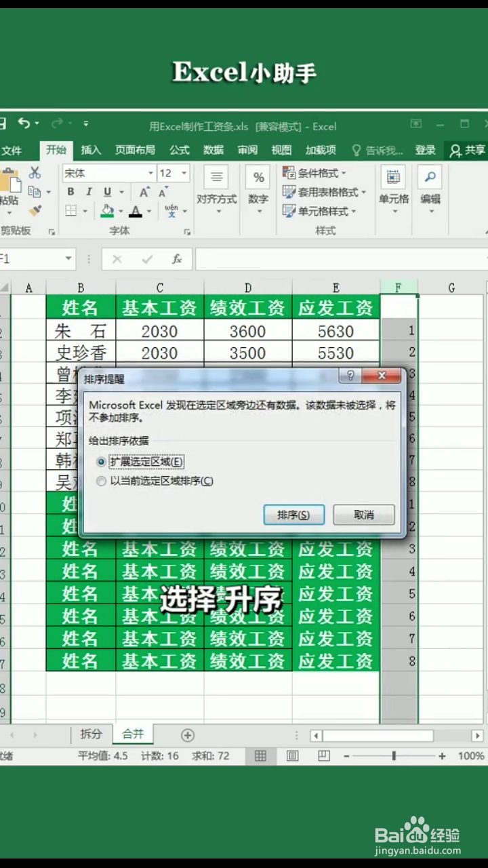Viewport: 488px width, 868px height.
Task: Open the 审阅 ribbon tab
Action: pyautogui.click(x=247, y=150)
